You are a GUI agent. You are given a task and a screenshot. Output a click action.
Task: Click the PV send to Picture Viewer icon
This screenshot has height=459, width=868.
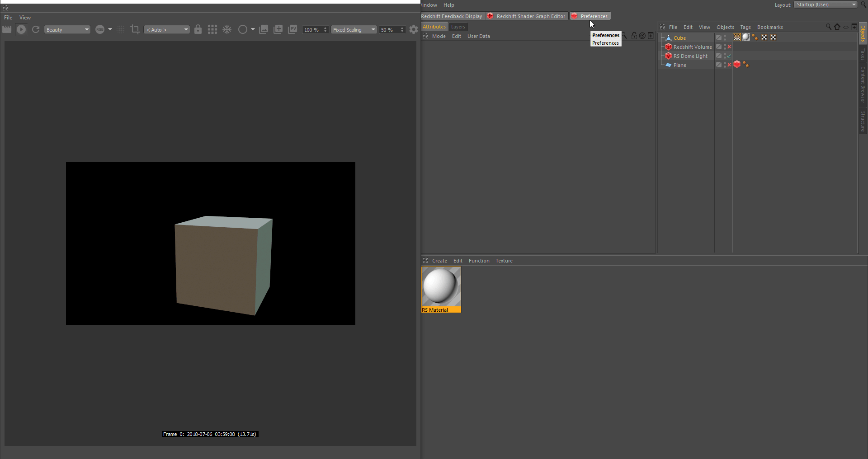pyautogui.click(x=292, y=29)
